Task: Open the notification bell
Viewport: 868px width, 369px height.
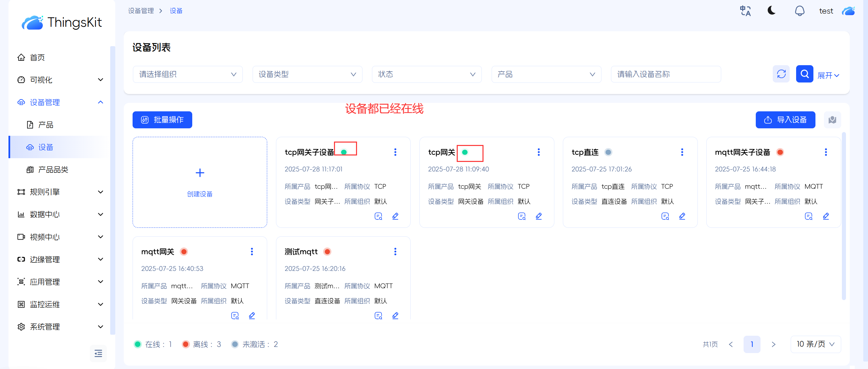Action: tap(800, 11)
